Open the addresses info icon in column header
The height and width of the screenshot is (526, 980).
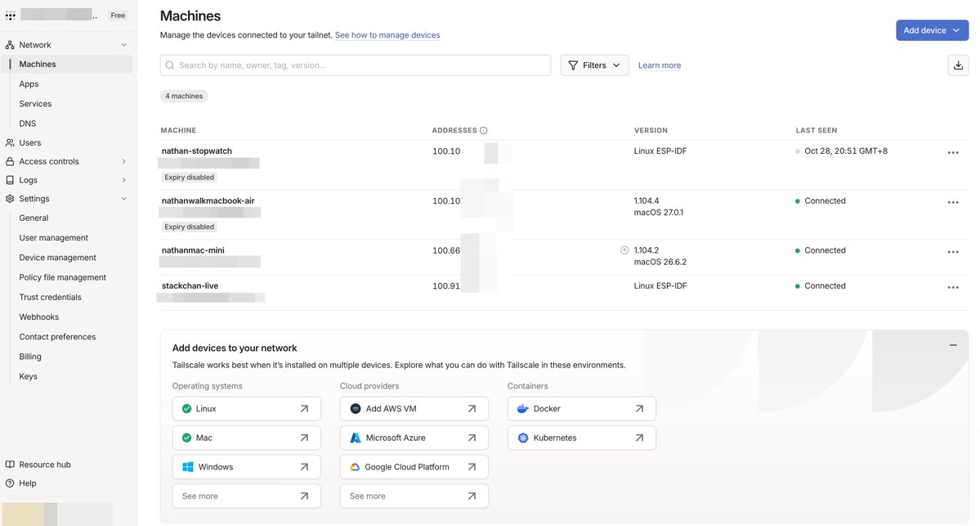coord(483,131)
